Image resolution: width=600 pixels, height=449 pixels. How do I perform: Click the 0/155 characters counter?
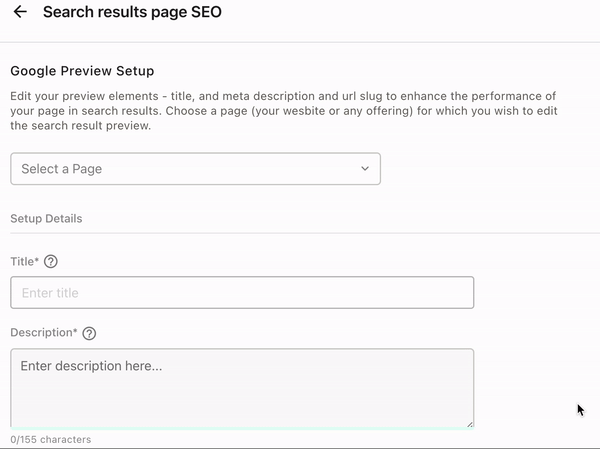point(51,439)
